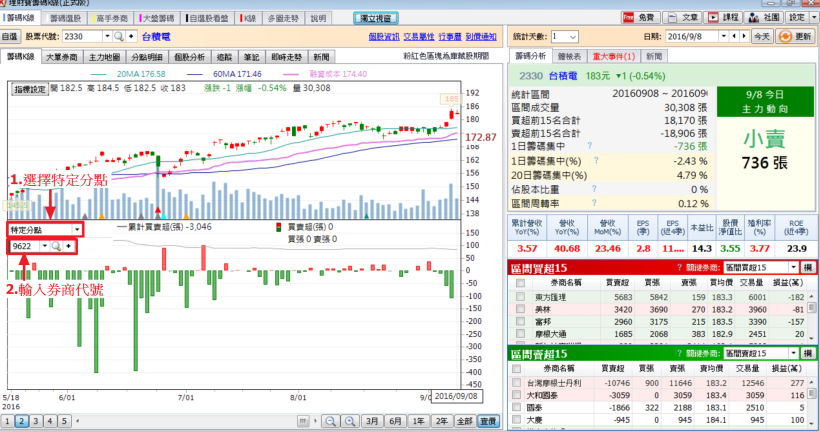Click the 獨立視窗 button
The image size is (820, 432).
375,18
